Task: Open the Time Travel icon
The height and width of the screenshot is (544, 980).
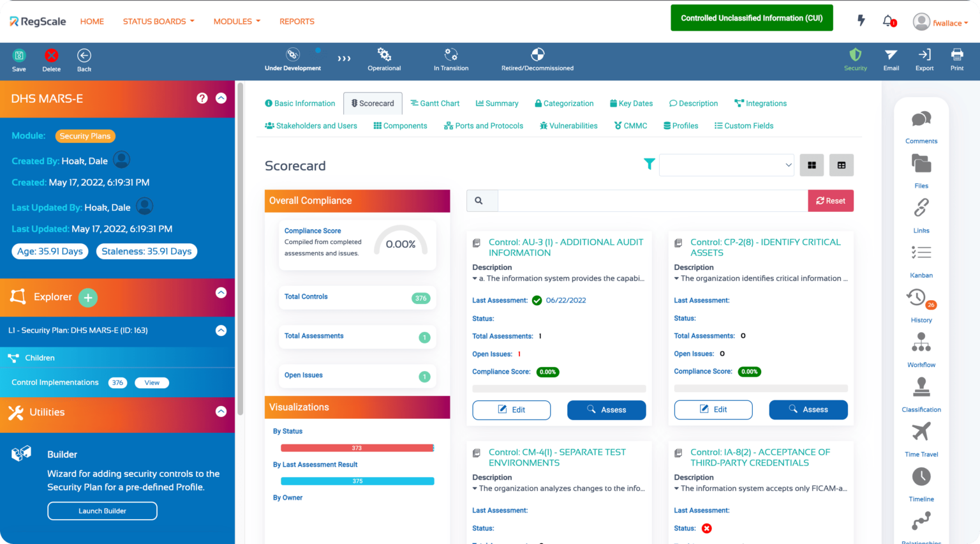Action: point(921,432)
